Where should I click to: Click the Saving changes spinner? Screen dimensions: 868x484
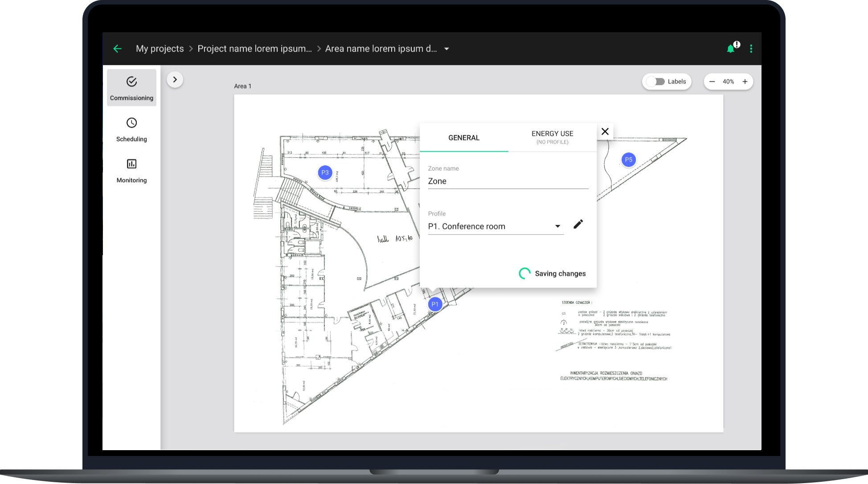coord(525,273)
